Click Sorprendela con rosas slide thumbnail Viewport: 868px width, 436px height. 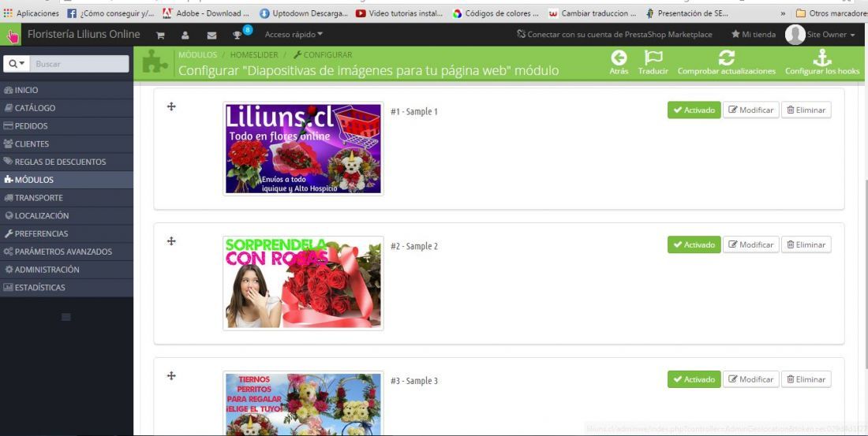[x=303, y=283]
